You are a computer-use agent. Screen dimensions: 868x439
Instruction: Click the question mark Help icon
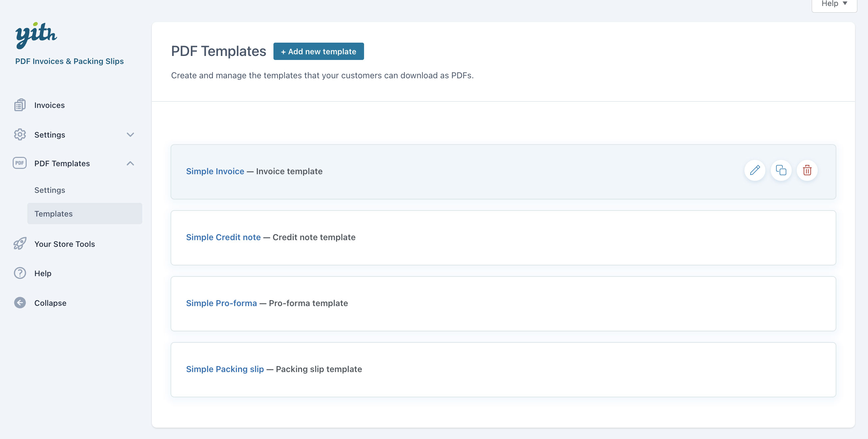20,273
